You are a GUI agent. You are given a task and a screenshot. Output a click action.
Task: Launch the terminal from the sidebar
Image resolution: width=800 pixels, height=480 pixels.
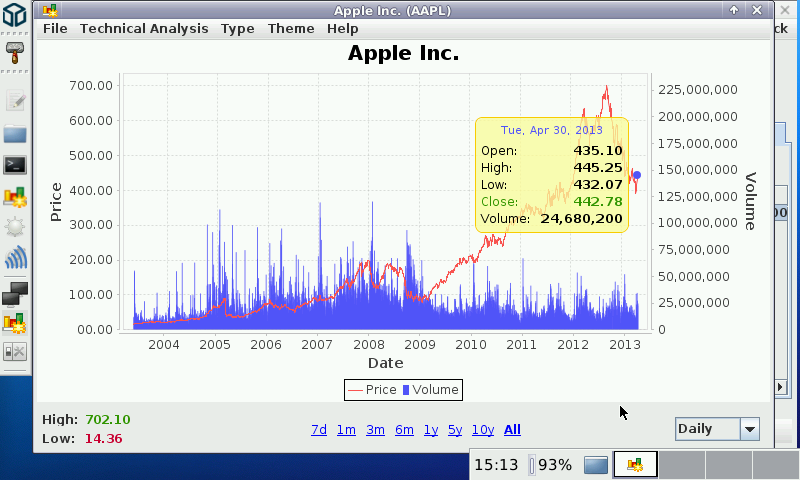tap(15, 165)
